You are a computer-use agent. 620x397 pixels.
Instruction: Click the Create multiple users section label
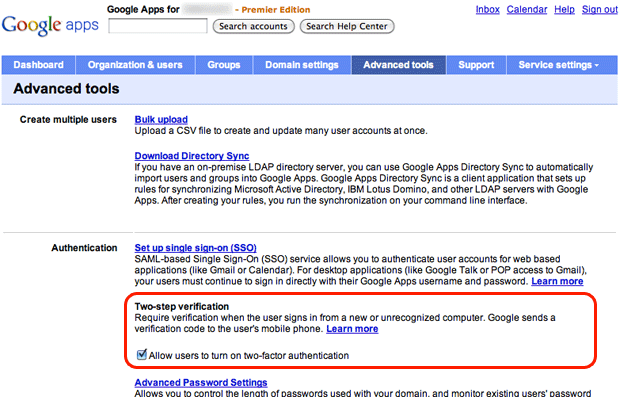68,119
